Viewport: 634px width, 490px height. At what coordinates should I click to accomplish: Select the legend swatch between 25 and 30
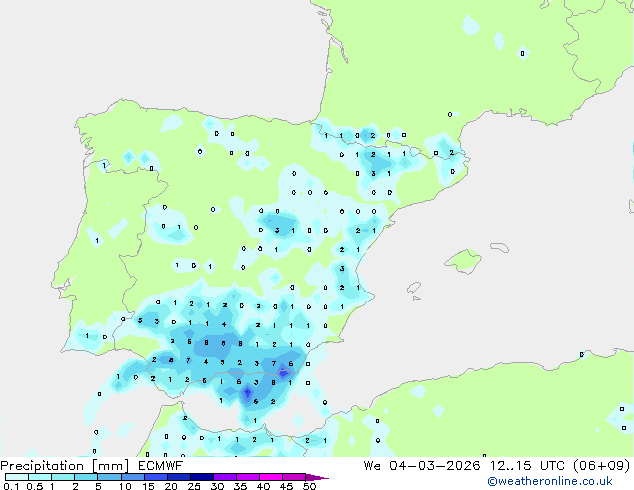click(201, 477)
